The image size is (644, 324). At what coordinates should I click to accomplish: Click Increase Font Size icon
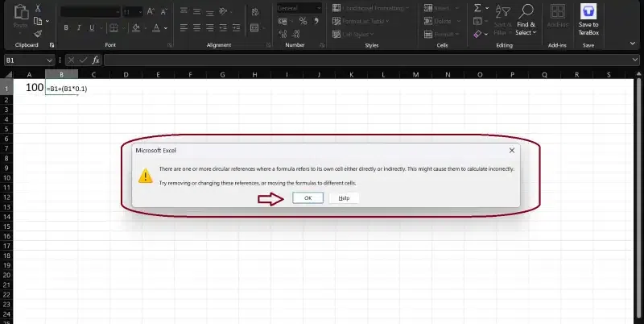[x=151, y=11]
